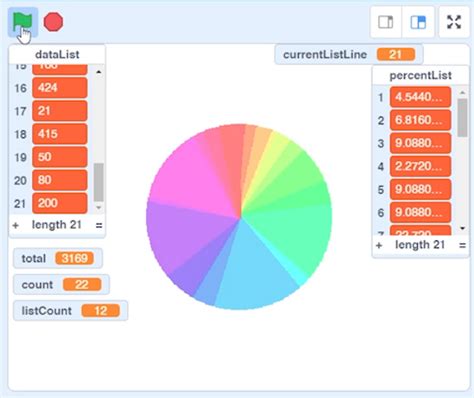The image size is (474, 398).
Task: Enter full screen stage mode
Action: click(x=454, y=22)
